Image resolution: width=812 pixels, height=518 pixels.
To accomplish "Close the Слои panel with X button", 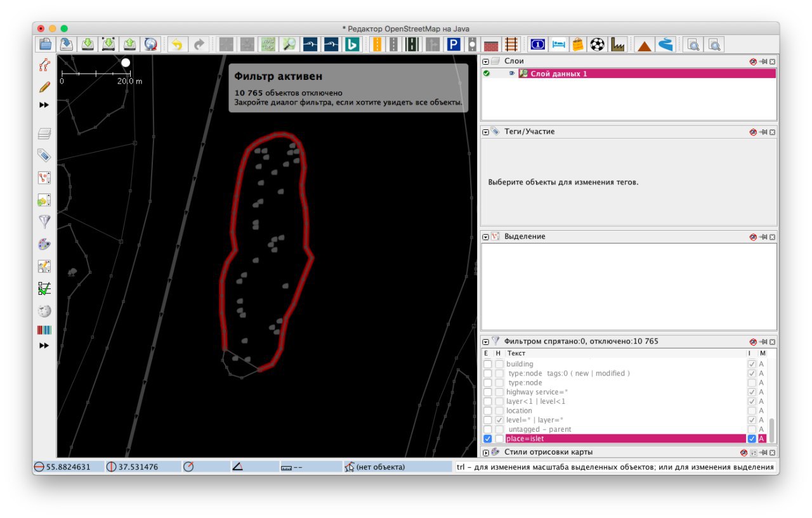I will [772, 62].
